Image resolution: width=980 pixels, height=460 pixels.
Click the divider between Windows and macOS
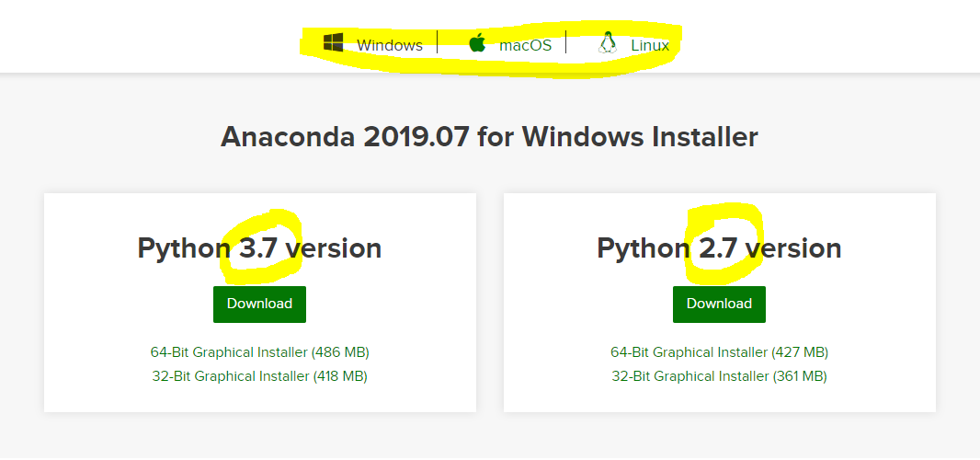(x=438, y=43)
